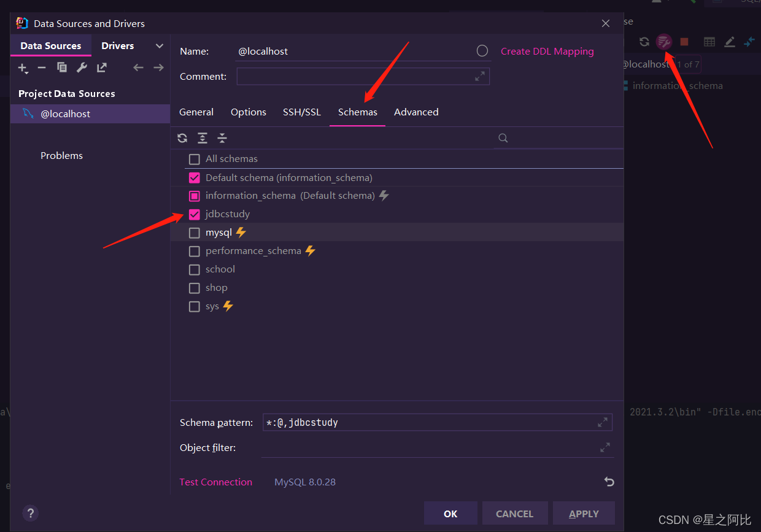Click the export arrow icon beside the wrench
Screen dimensions: 761x532
(101, 67)
